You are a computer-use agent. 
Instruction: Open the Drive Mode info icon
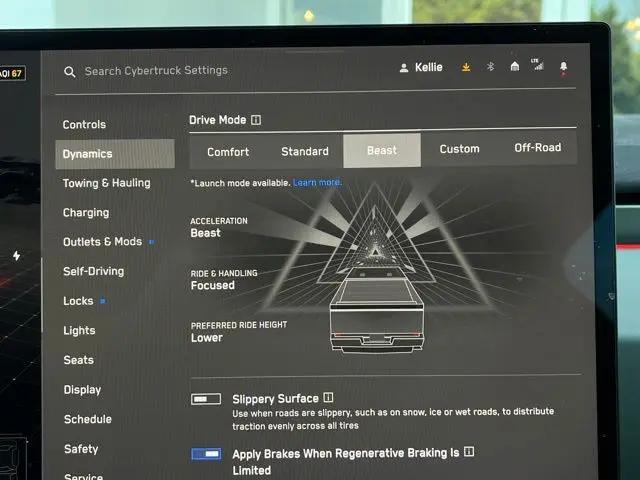256,120
